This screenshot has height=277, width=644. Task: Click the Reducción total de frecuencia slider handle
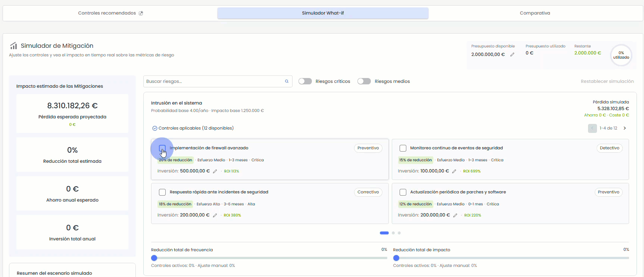click(x=154, y=258)
